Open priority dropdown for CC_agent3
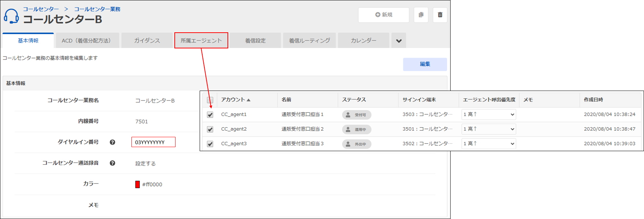The width and height of the screenshot is (644, 219). pos(489,144)
